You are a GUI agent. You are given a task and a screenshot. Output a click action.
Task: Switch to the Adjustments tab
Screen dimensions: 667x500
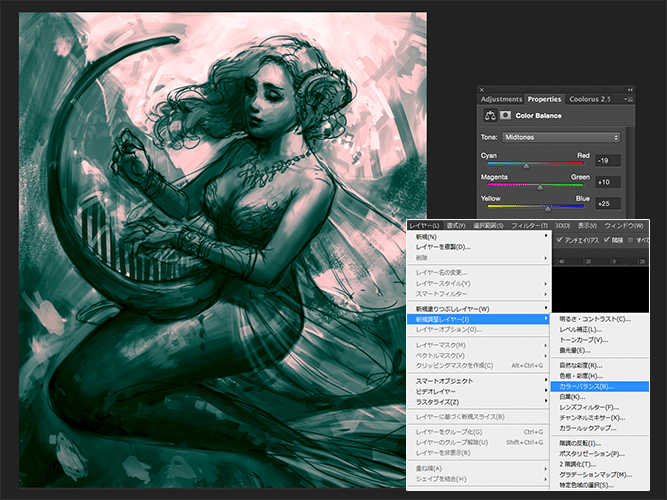(501, 99)
